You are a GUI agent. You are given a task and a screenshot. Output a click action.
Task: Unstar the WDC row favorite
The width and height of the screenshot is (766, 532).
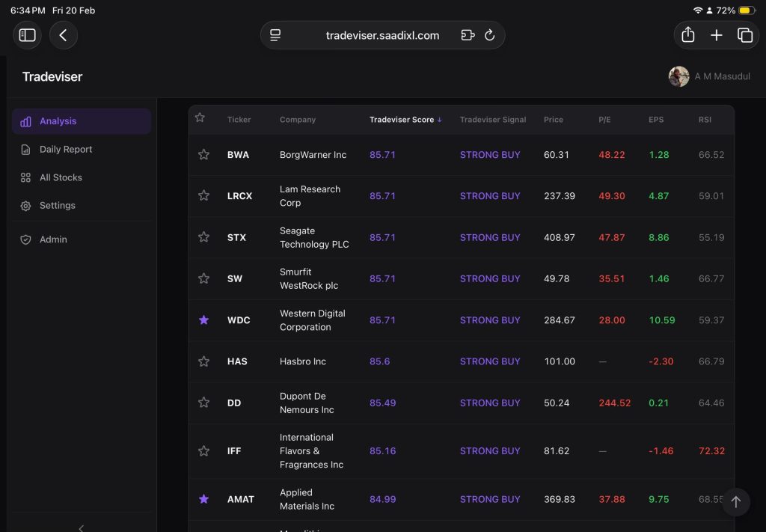tap(203, 320)
